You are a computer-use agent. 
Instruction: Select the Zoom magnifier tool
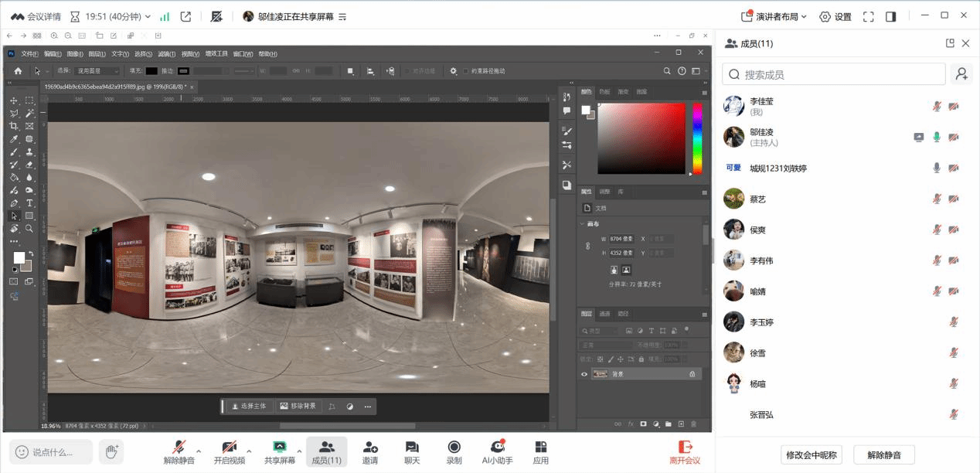coord(29,229)
